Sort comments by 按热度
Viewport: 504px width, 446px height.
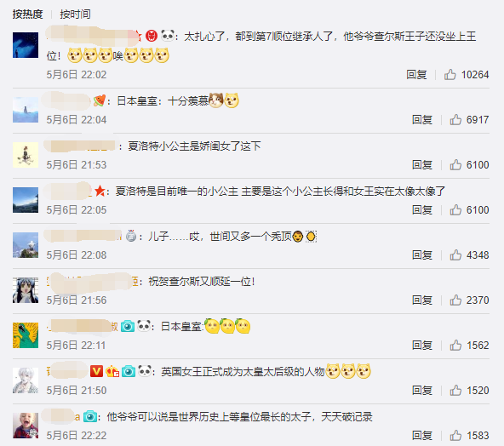tap(27, 14)
